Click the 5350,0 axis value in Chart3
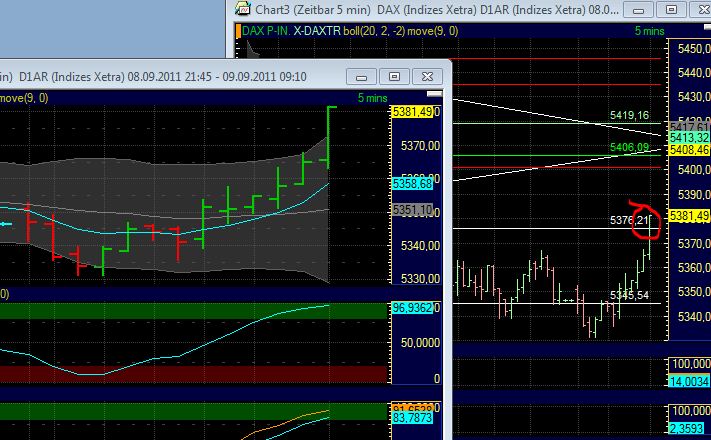Viewport: 711px width, 440px height. pyautogui.click(x=694, y=292)
